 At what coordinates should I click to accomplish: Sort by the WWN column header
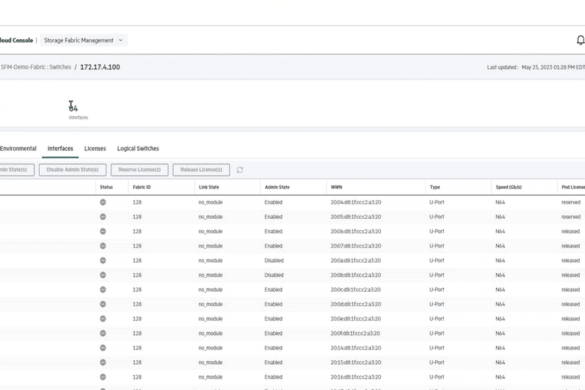pyautogui.click(x=336, y=187)
